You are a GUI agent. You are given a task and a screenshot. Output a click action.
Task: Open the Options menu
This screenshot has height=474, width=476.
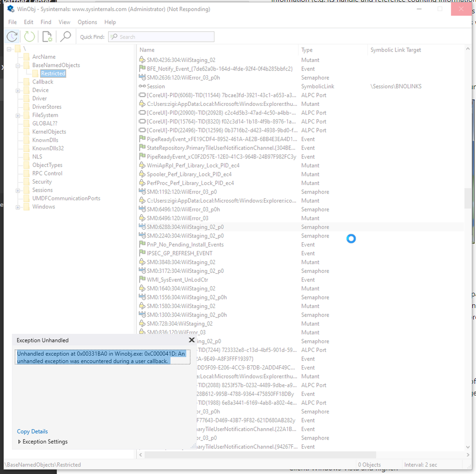coord(87,22)
